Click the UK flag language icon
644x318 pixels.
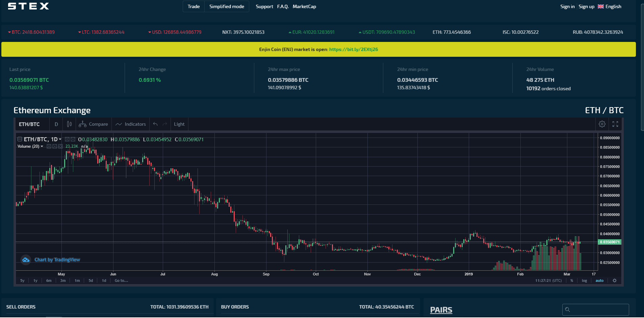601,6
